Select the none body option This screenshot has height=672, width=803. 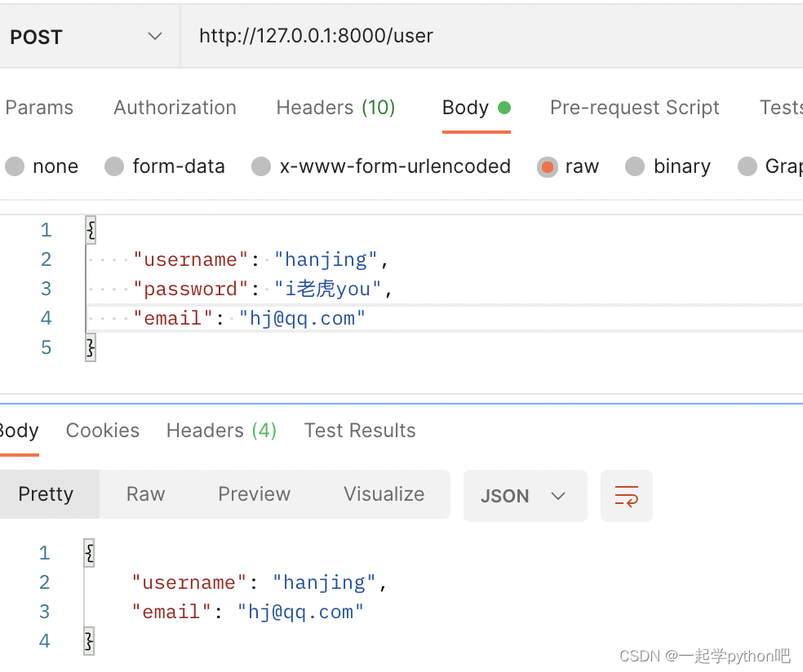coord(16,167)
